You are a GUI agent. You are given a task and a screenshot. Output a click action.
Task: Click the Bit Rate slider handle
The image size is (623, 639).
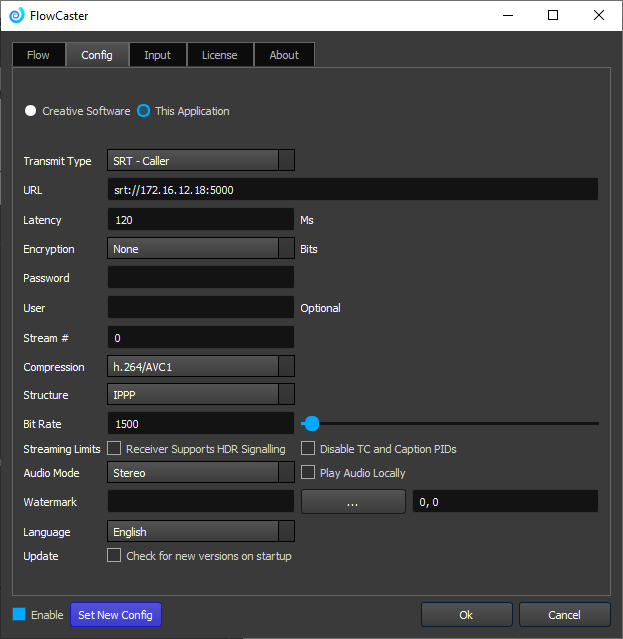312,423
